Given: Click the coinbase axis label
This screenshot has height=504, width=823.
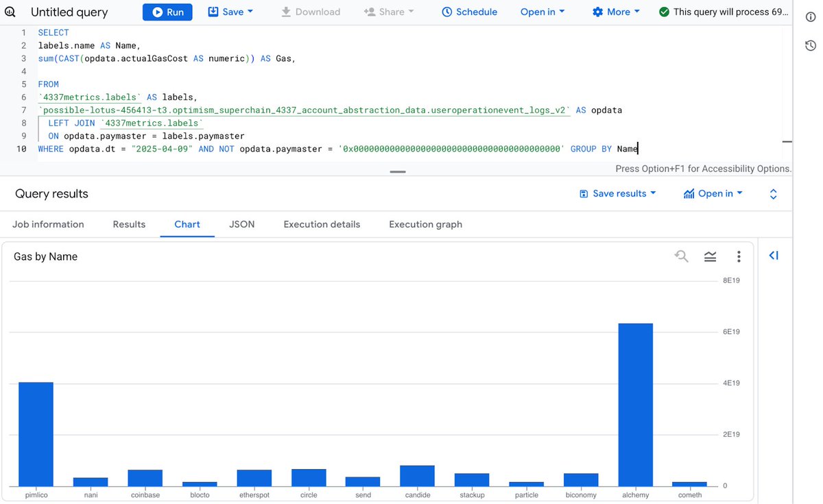Looking at the screenshot, I should click(x=145, y=495).
